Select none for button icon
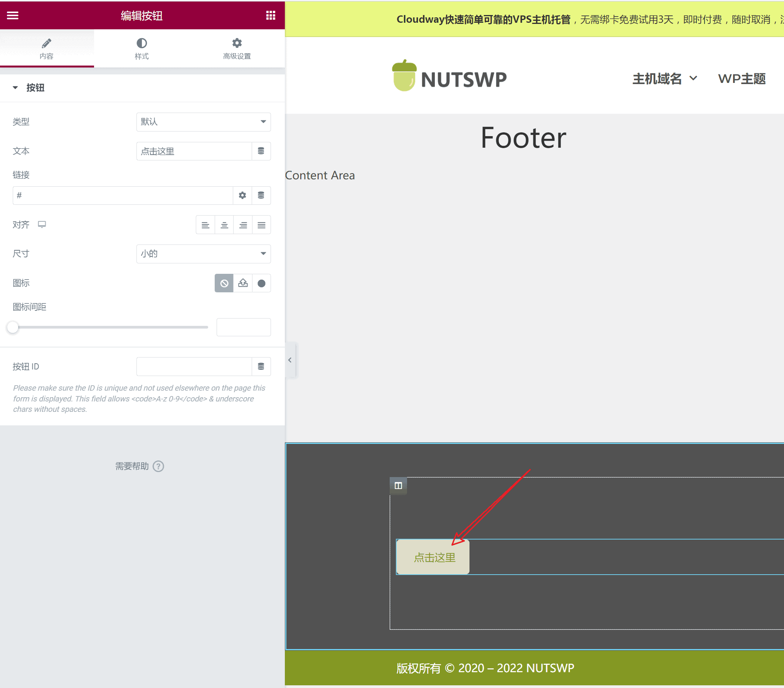The width and height of the screenshot is (784, 688). 224,283
